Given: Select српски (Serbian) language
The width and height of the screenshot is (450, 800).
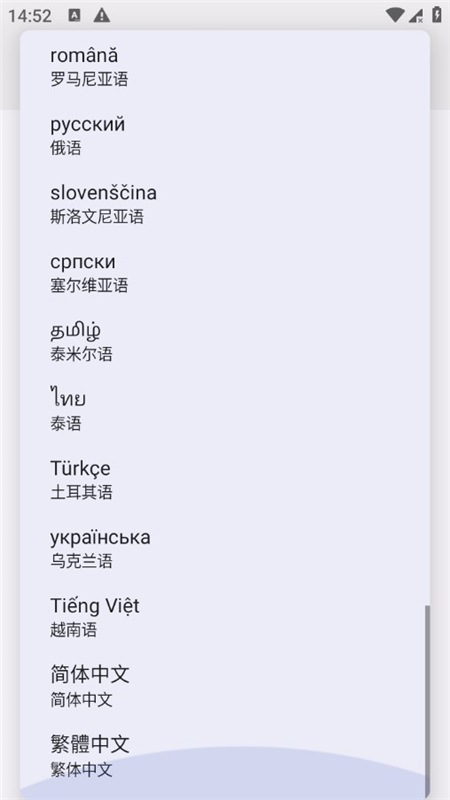Looking at the screenshot, I should point(225,273).
